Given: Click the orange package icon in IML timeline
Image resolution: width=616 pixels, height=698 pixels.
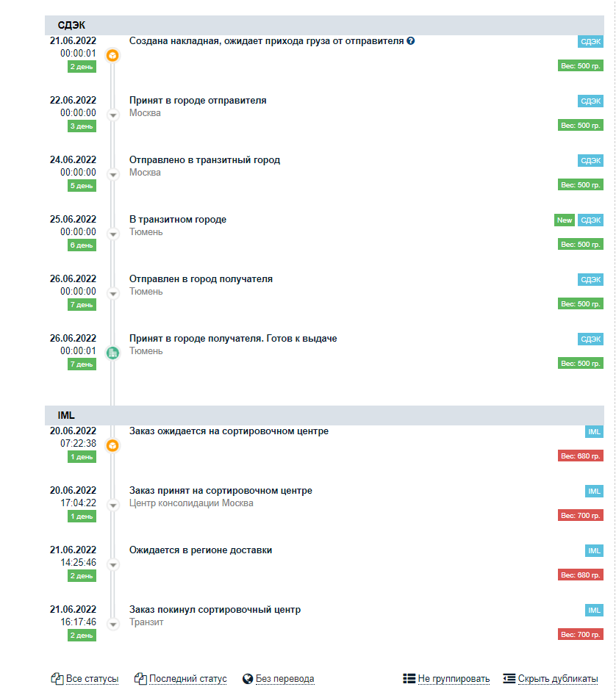Looking at the screenshot, I should pyautogui.click(x=112, y=445).
